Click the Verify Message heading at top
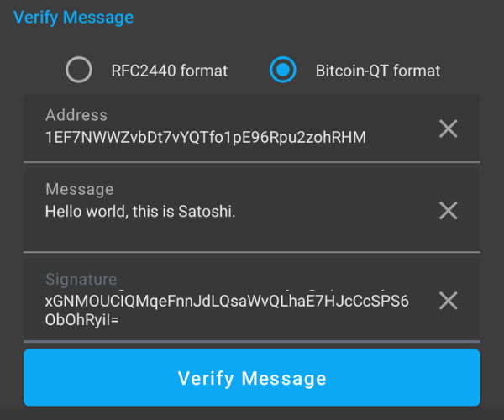Screen dimensions: 504x420 pyautogui.click(x=73, y=17)
